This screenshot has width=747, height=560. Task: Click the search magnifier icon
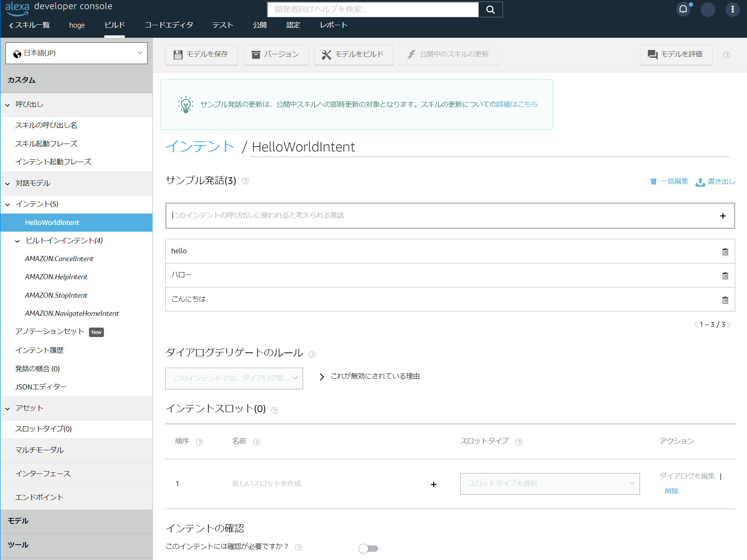tap(490, 9)
